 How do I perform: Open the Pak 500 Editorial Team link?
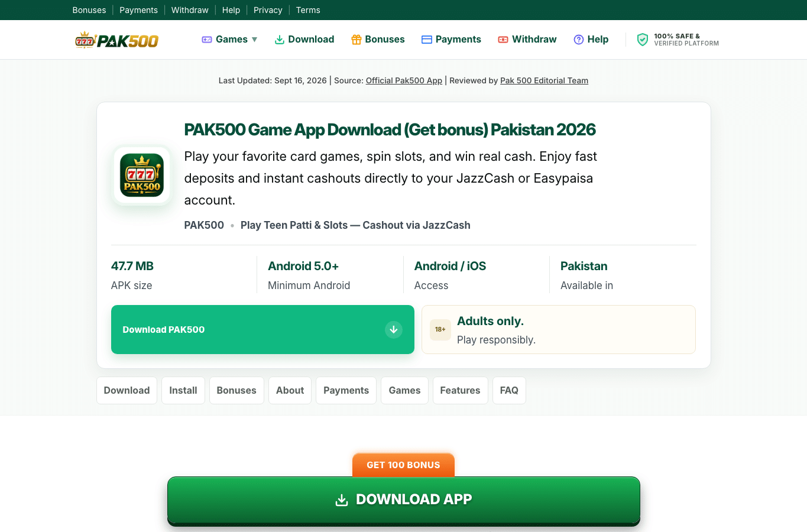[544, 80]
